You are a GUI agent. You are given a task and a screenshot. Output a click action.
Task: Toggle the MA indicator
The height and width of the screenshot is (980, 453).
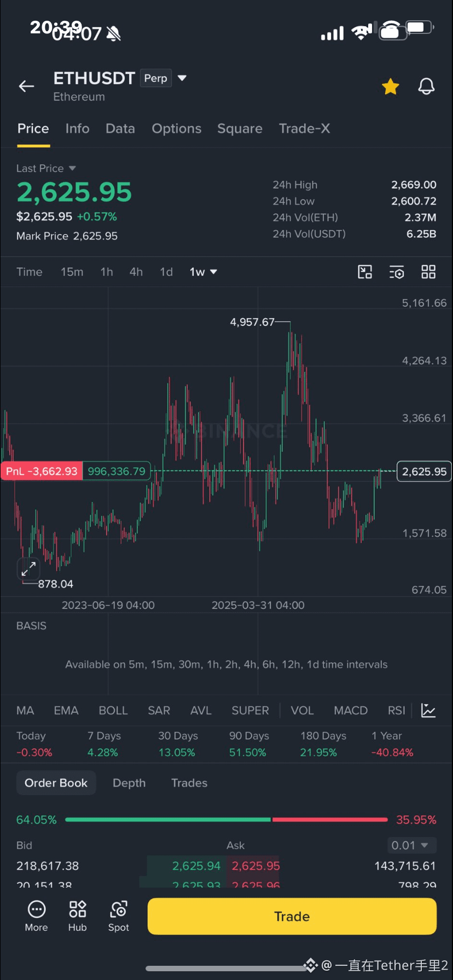click(25, 710)
